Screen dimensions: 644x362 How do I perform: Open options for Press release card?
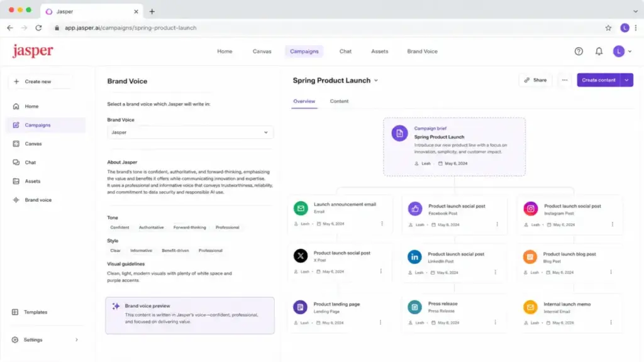pyautogui.click(x=496, y=322)
